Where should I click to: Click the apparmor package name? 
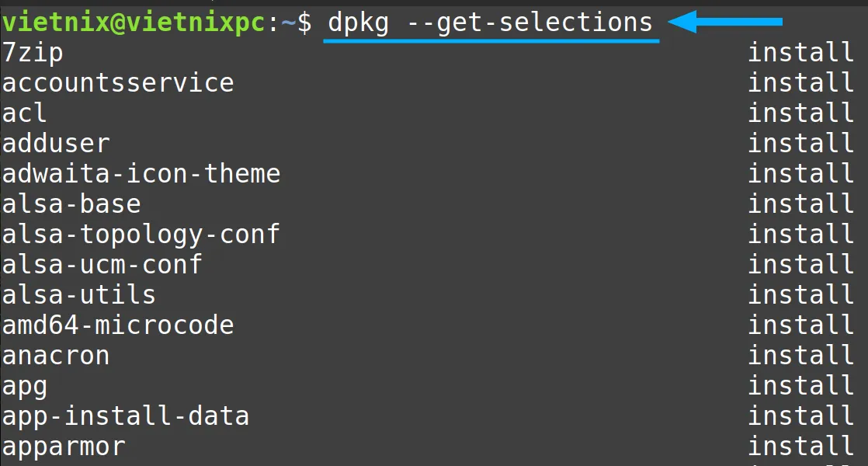pos(64,447)
